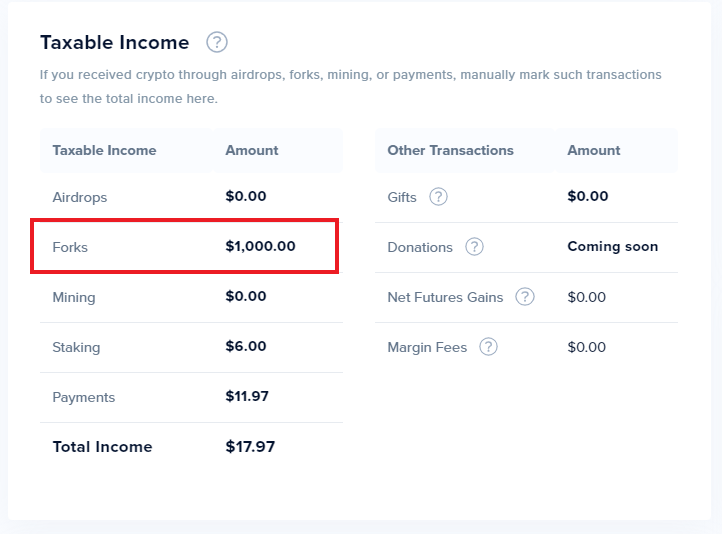The height and width of the screenshot is (534, 722).
Task: Click the Margin Fees help icon
Action: click(488, 347)
